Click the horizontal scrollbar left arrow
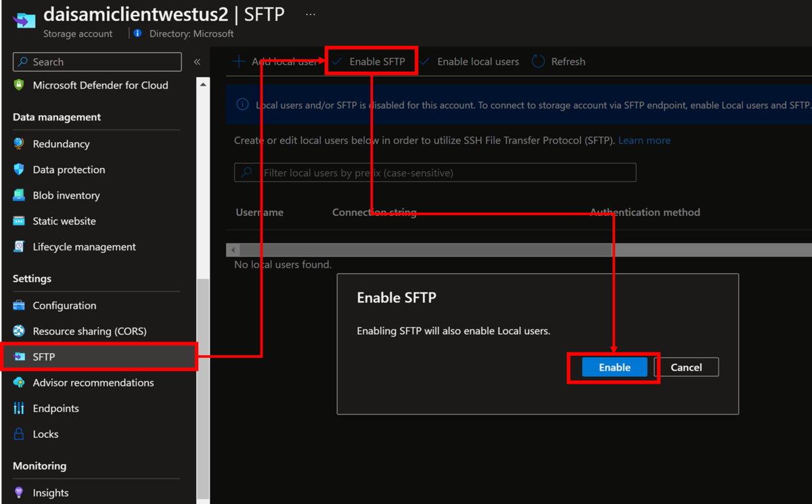Image resolution: width=812 pixels, height=504 pixels. [x=233, y=250]
